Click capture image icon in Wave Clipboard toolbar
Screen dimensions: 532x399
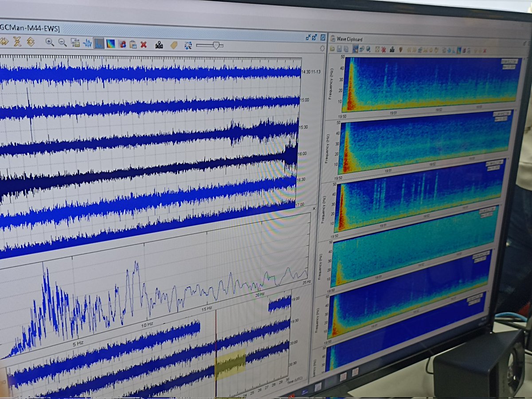coord(392,50)
